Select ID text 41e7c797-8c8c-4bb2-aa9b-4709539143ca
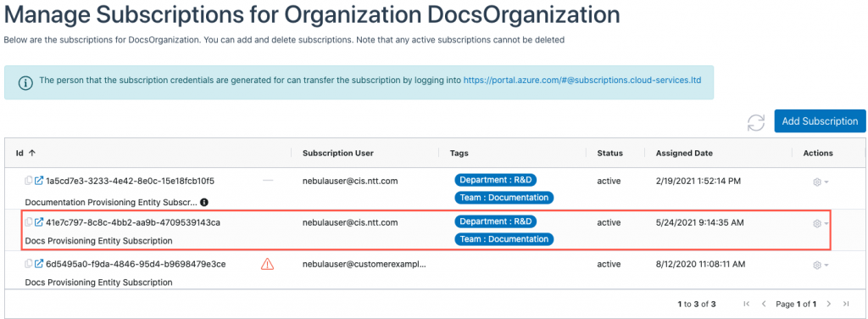The width and height of the screenshot is (868, 319). [133, 222]
